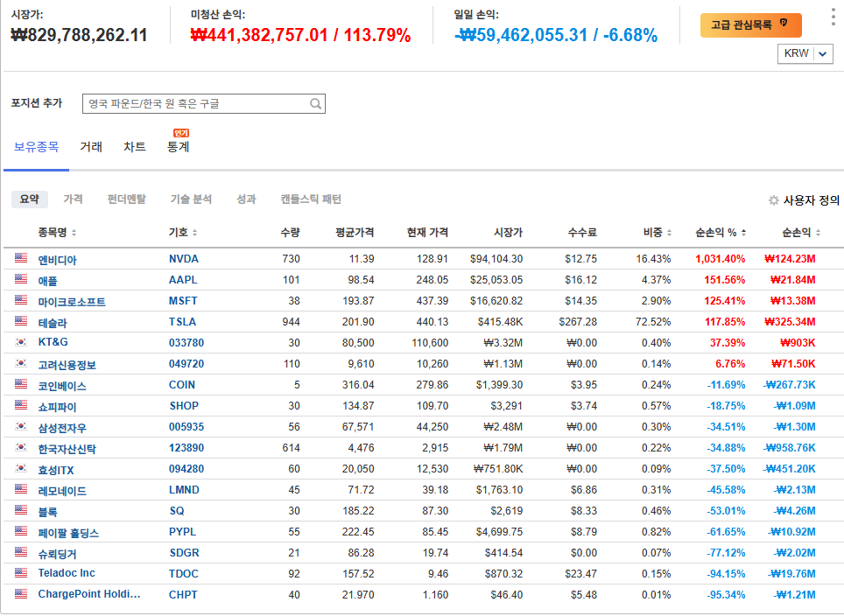Screen dimensions: 844x616
Task: Open the three-dot more options menu
Action: point(833,17)
